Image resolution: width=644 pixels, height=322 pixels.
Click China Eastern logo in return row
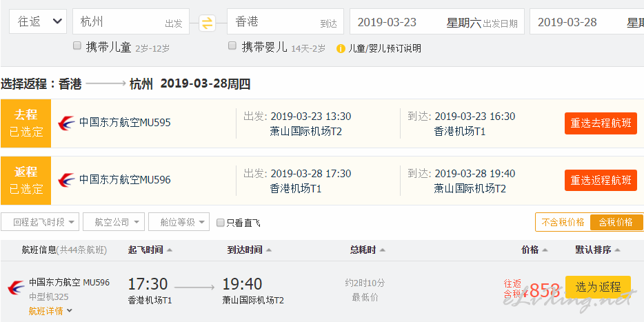(x=66, y=180)
